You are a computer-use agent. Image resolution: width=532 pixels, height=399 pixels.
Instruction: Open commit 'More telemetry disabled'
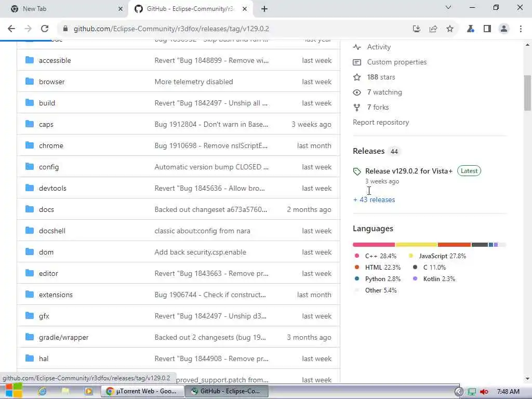pyautogui.click(x=194, y=82)
